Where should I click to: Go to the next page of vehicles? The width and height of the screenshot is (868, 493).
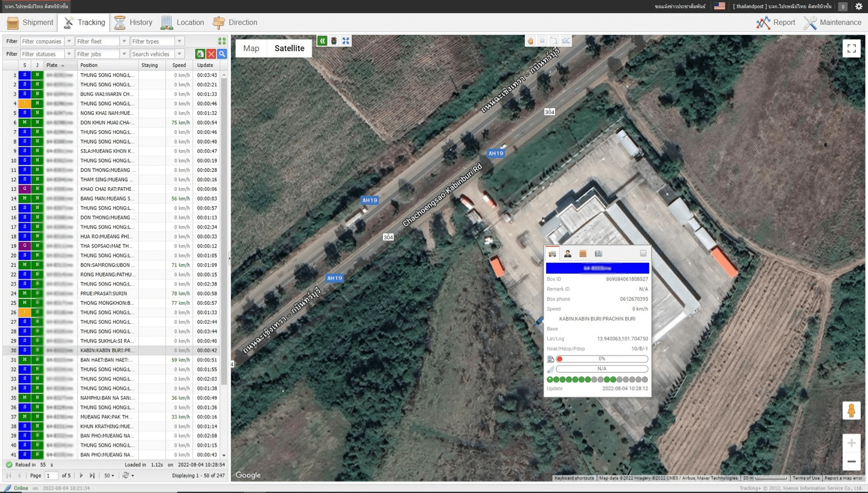tap(81, 475)
